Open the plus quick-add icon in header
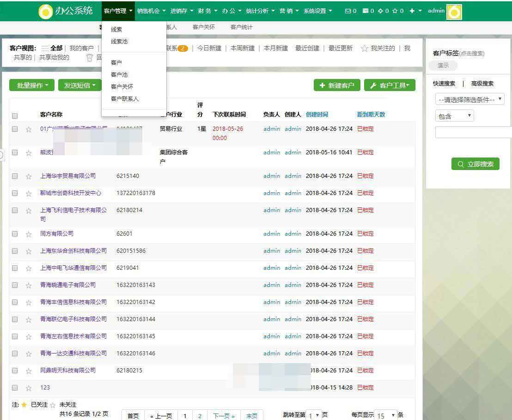This screenshot has width=512, height=420. (x=412, y=11)
